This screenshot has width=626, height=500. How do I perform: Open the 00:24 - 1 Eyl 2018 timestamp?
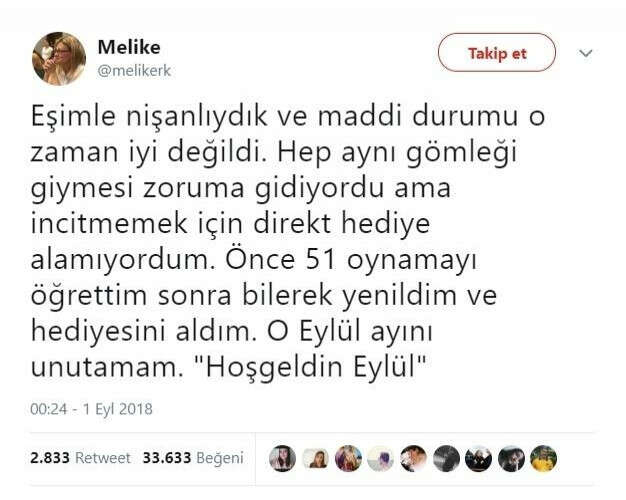(x=91, y=409)
